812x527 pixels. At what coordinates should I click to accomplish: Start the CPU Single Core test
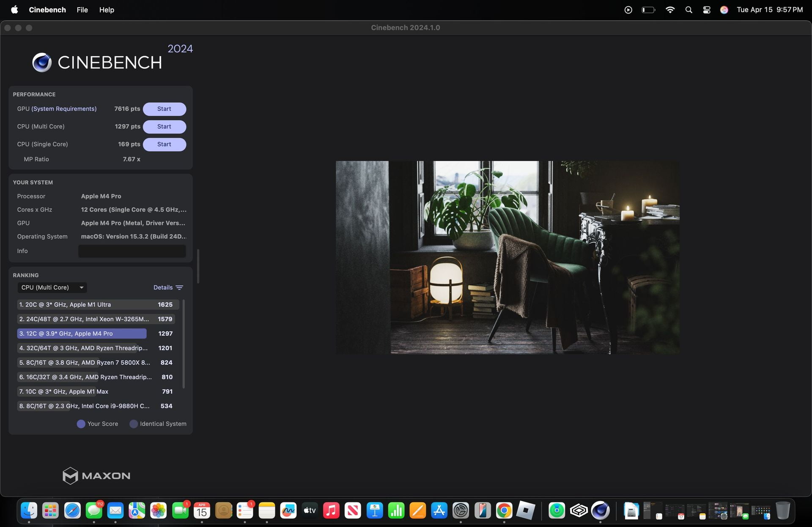click(x=164, y=145)
